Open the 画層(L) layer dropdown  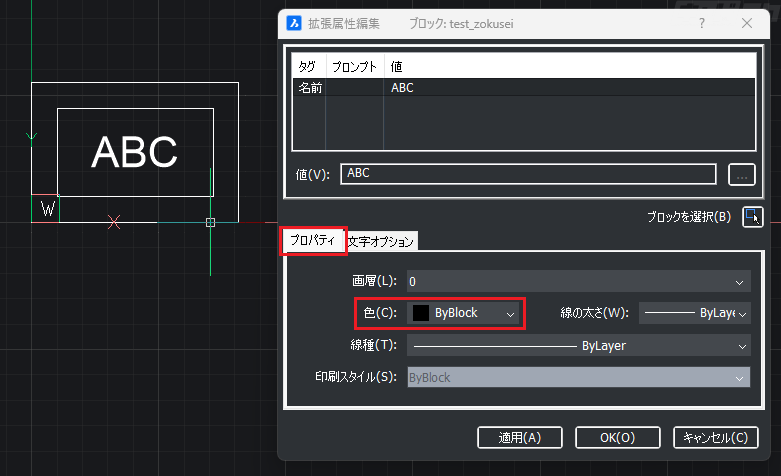[577, 282]
